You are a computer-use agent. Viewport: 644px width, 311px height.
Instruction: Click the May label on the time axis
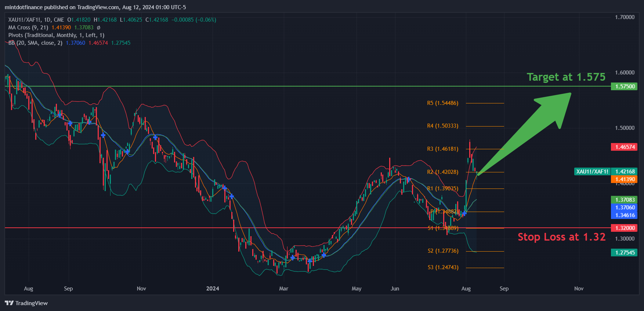click(357, 289)
